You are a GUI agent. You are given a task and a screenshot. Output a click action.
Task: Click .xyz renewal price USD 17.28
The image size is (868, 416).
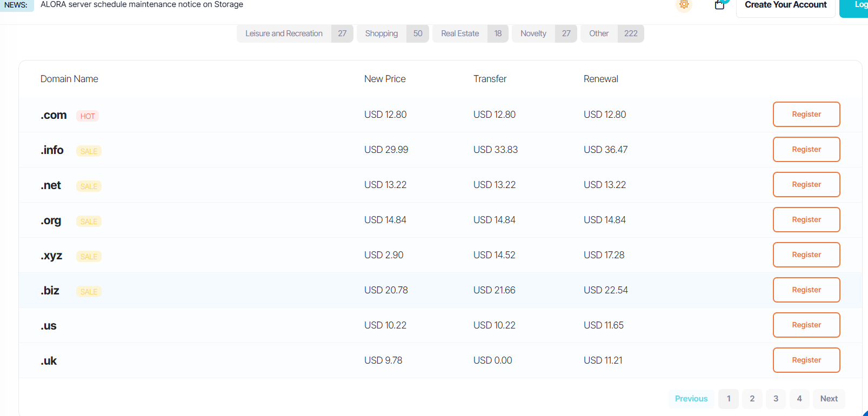coord(604,255)
